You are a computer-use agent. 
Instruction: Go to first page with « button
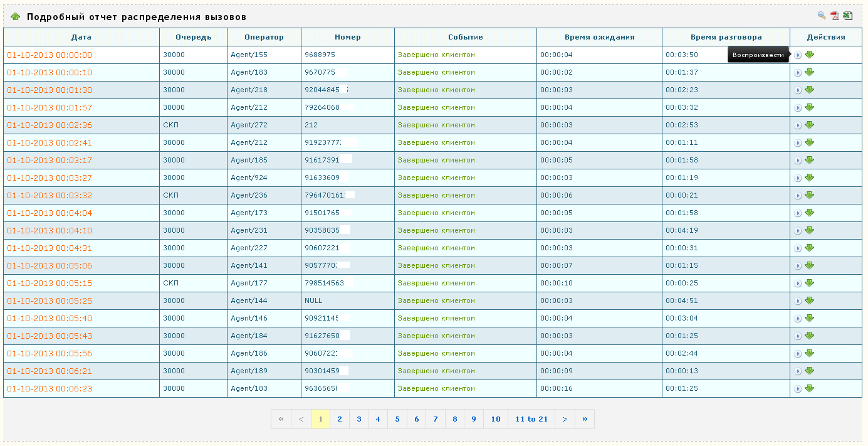click(x=281, y=419)
